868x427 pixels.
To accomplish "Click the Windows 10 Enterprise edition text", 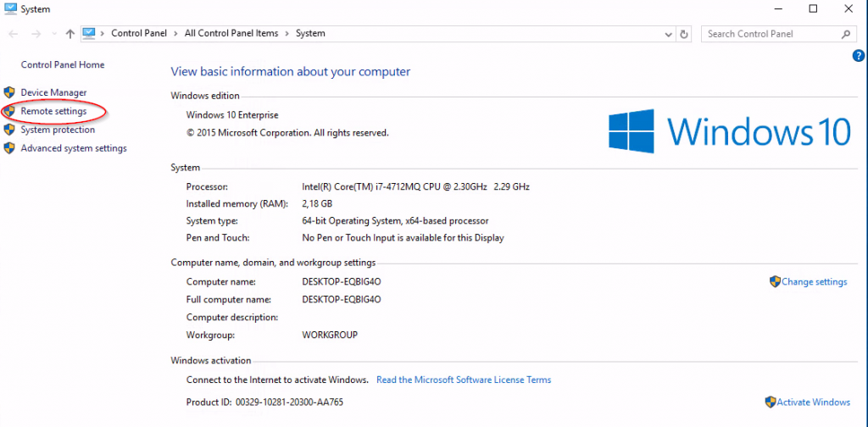I will tap(232, 115).
